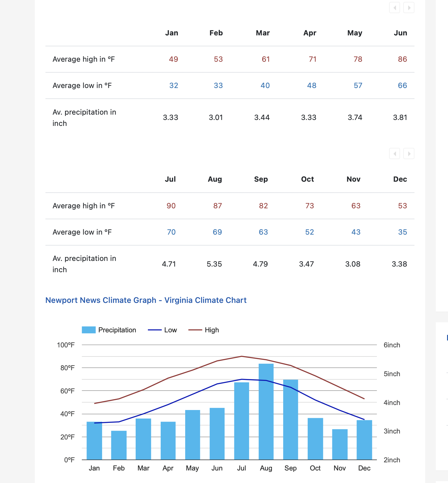This screenshot has width=448, height=483.
Task: Click the 100°F axis label
Action: [x=66, y=345]
